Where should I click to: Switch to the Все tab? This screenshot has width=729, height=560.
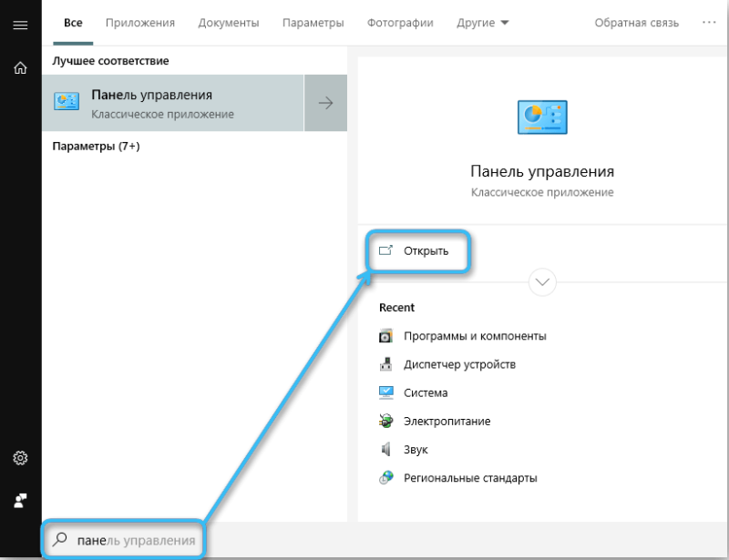(73, 23)
